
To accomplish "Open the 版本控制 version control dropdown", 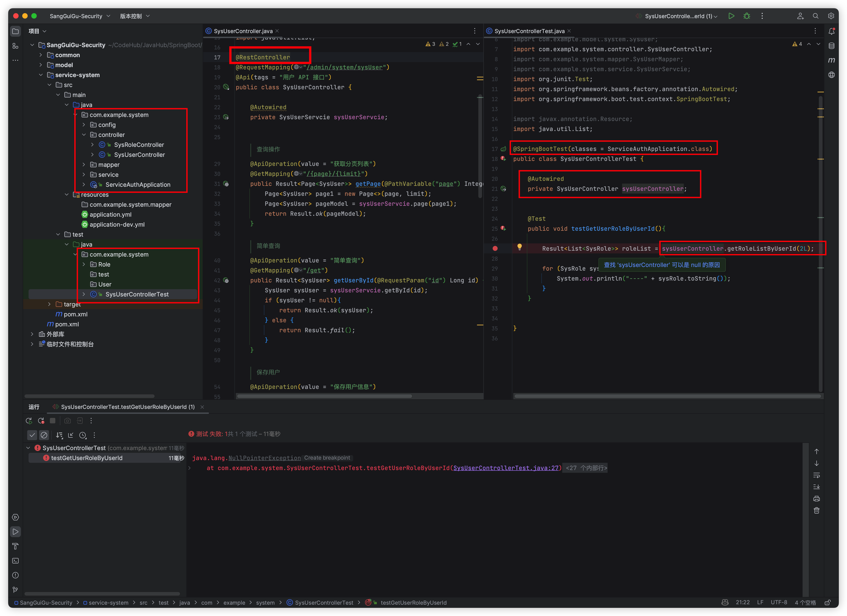I will click(134, 16).
